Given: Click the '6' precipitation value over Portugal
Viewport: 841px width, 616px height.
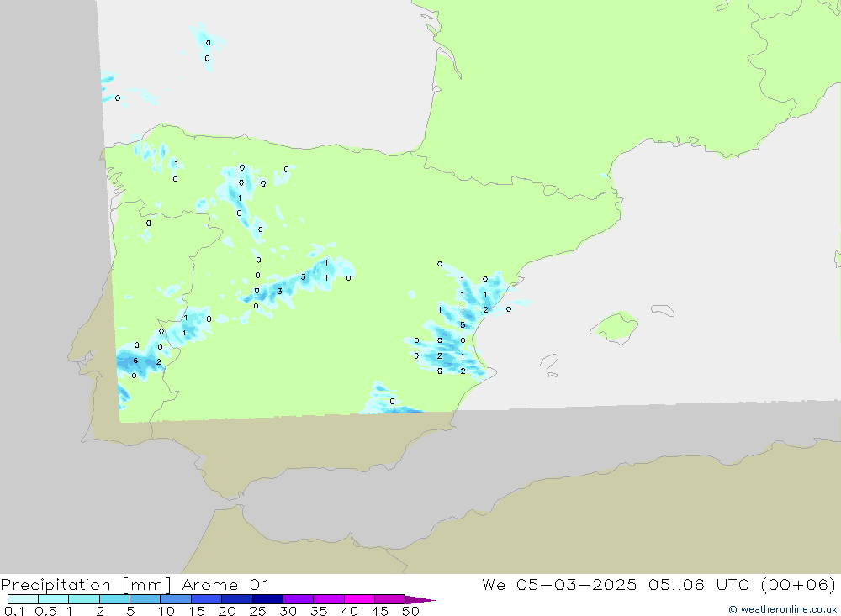Looking at the screenshot, I should pyautogui.click(x=135, y=361).
